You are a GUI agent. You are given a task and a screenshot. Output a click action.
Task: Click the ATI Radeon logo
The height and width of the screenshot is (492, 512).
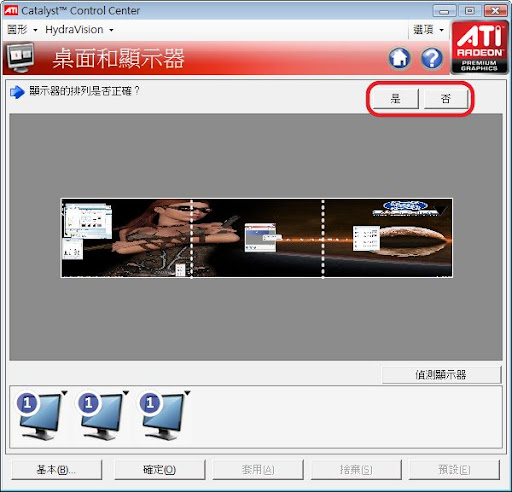click(479, 47)
